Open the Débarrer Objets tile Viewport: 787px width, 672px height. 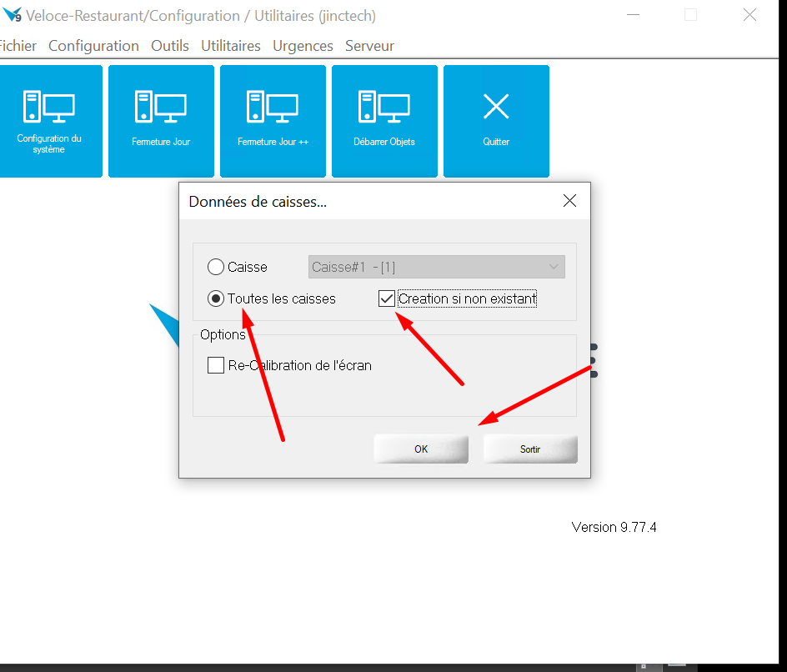(384, 121)
